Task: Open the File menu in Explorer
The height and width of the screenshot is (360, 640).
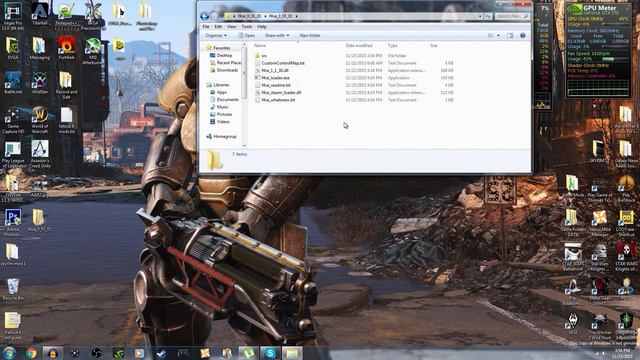Action: pos(206,27)
